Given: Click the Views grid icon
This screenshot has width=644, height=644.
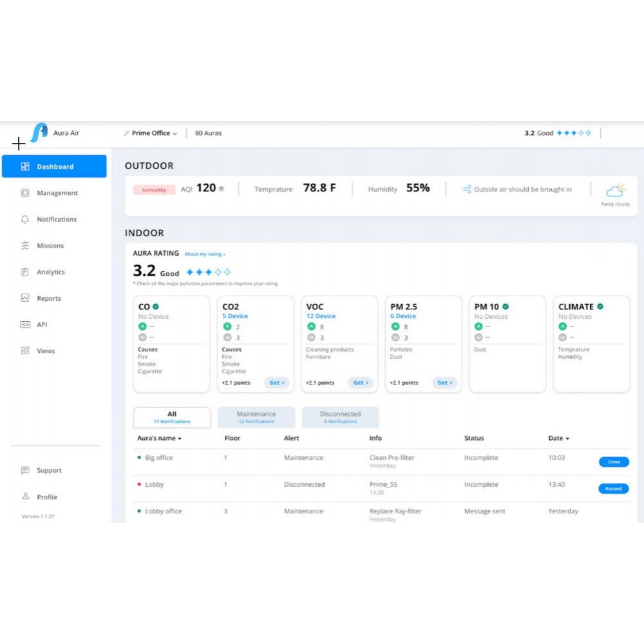Looking at the screenshot, I should coord(24,350).
